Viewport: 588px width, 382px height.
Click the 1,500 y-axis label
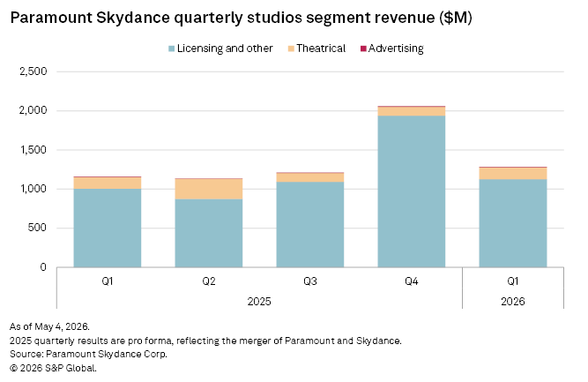click(x=33, y=150)
